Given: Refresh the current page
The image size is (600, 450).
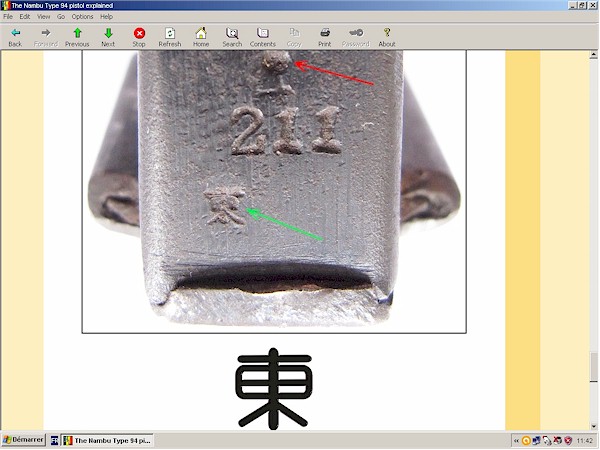Looking at the screenshot, I should coord(170,37).
